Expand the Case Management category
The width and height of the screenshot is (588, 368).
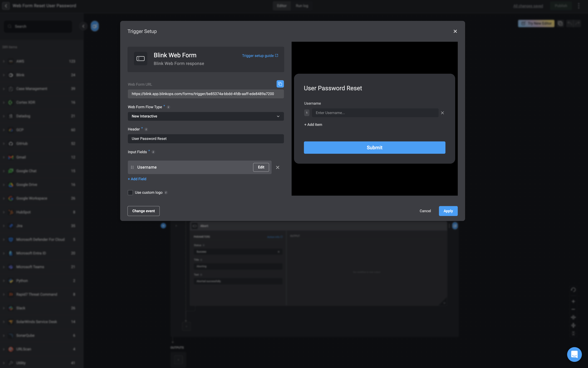coord(4,89)
